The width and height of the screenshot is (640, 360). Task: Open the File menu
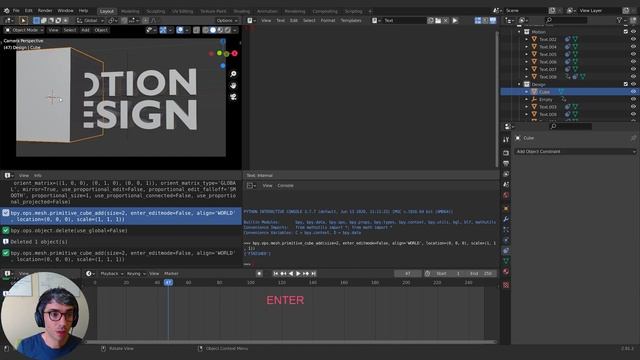click(16, 11)
